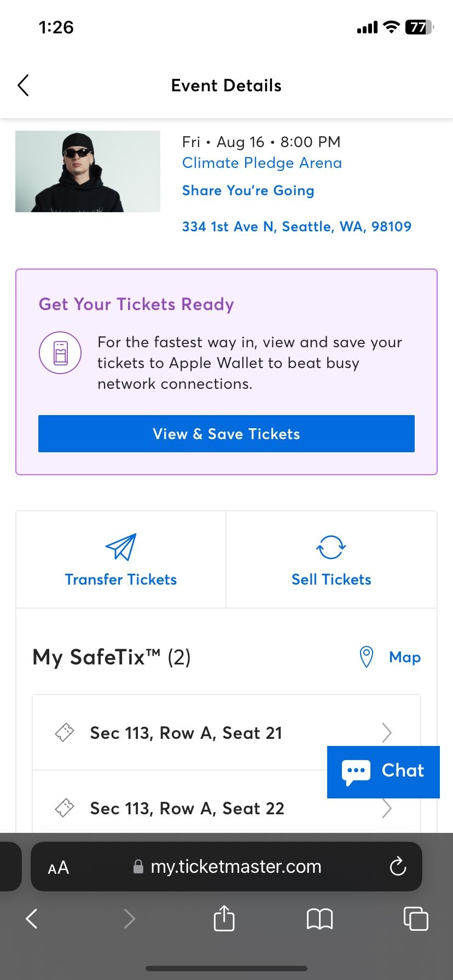Expand the Seat 21 ticket chevron

pyautogui.click(x=387, y=733)
